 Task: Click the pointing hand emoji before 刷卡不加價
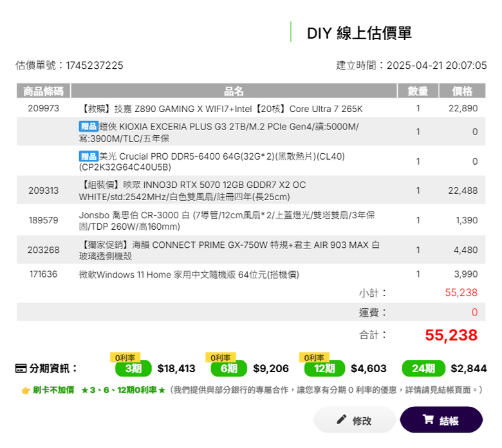(x=26, y=390)
